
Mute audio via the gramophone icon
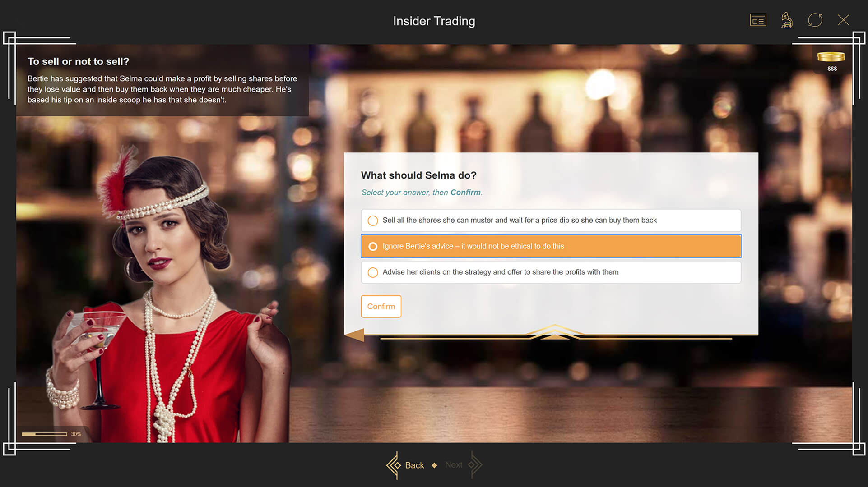pos(786,20)
